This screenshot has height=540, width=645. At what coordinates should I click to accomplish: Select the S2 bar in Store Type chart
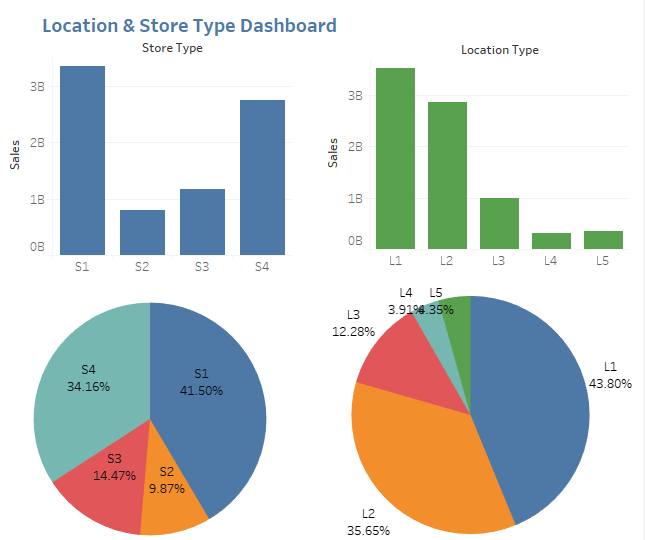pos(142,232)
